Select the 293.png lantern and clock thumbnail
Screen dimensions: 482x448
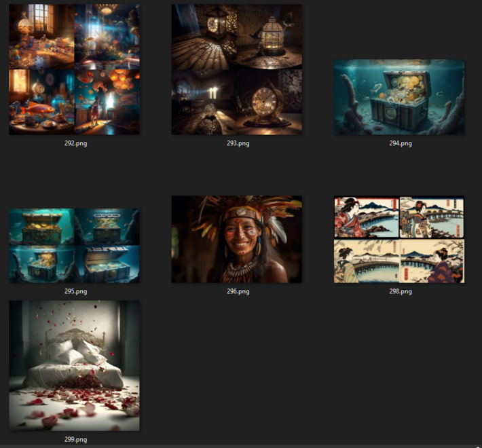(x=237, y=69)
